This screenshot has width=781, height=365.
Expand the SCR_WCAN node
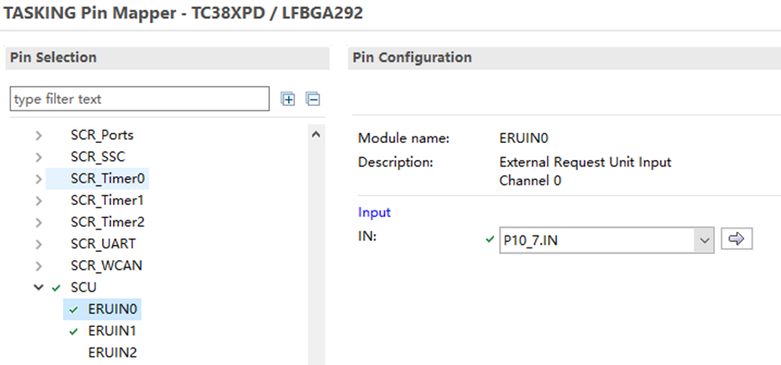tap(39, 266)
